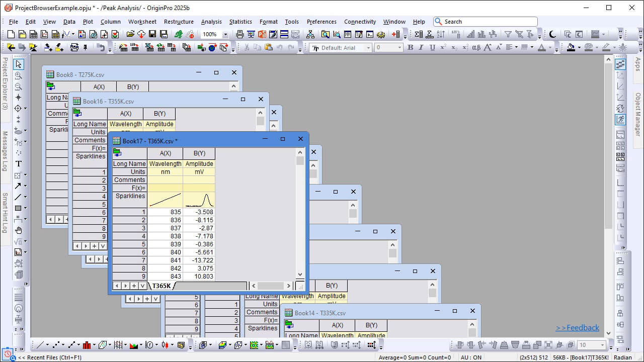
Task: Click the Feedback link
Action: coord(577,328)
